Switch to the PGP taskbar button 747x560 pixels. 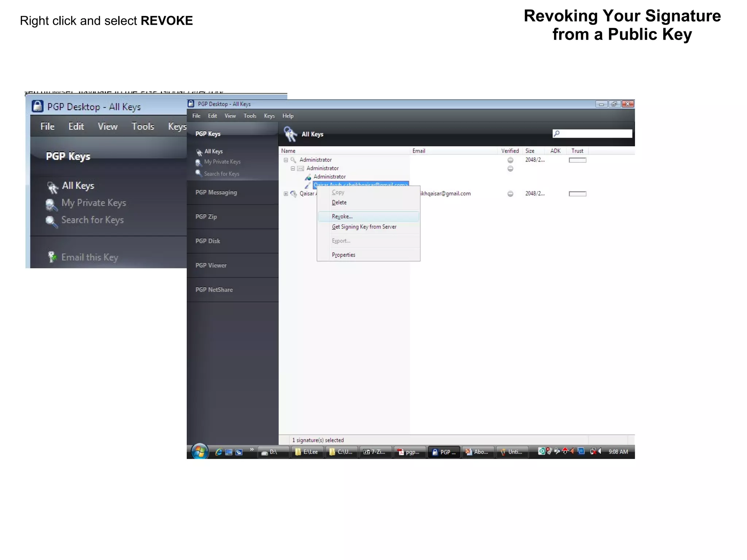(444, 452)
